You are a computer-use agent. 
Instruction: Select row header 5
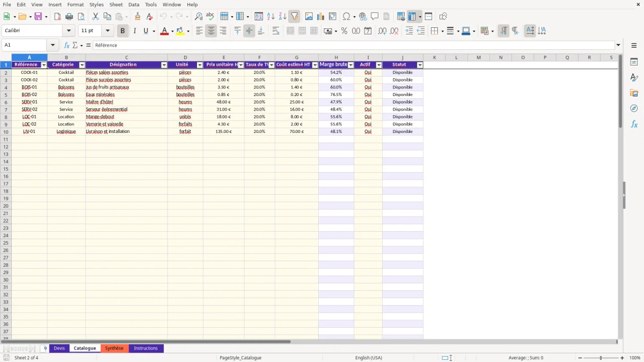(6, 94)
